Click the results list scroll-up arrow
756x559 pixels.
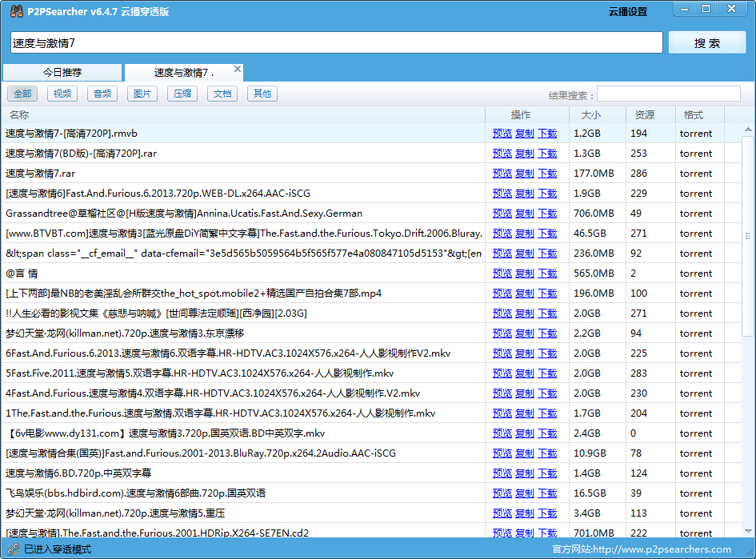(x=748, y=130)
